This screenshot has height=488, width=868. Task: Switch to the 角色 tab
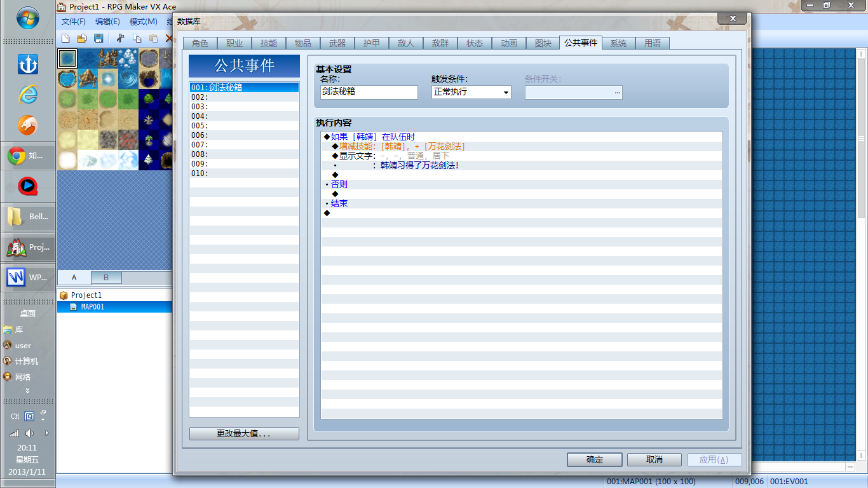click(200, 43)
